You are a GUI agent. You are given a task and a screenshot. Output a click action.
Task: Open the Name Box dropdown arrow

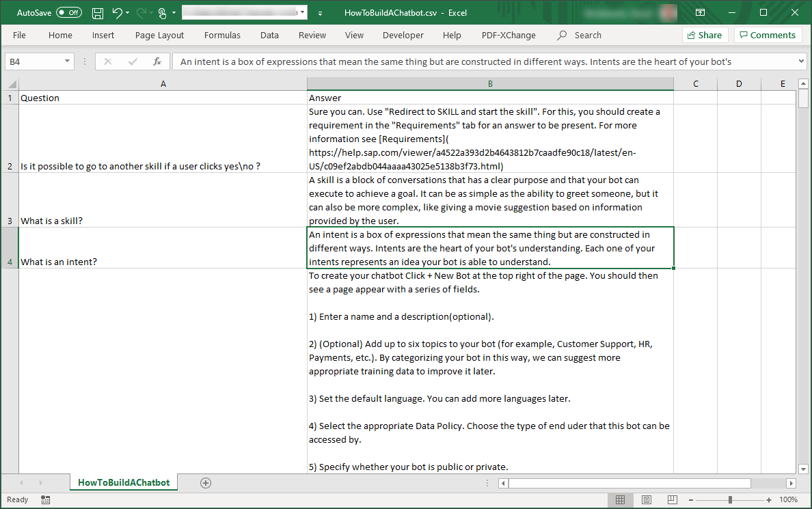tap(67, 61)
